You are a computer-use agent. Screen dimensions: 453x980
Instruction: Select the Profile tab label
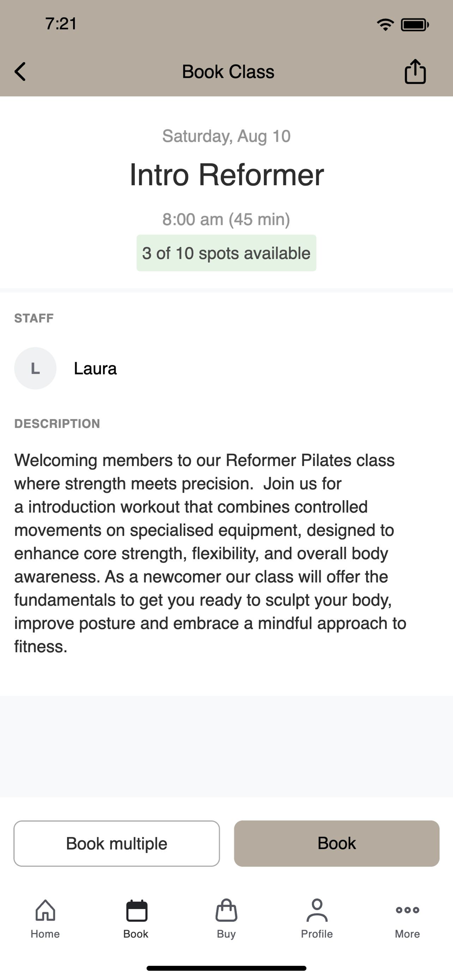point(317,934)
